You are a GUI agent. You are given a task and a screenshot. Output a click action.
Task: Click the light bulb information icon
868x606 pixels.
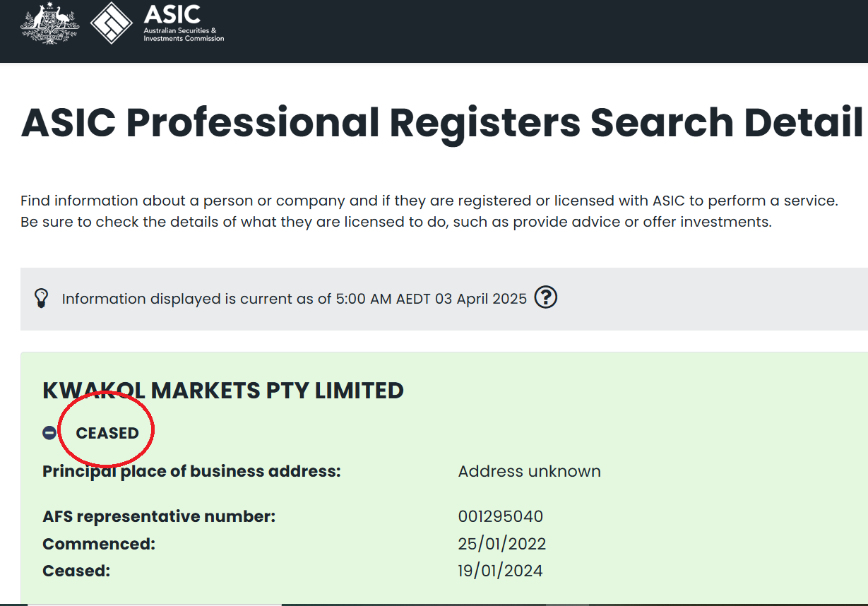[42, 298]
